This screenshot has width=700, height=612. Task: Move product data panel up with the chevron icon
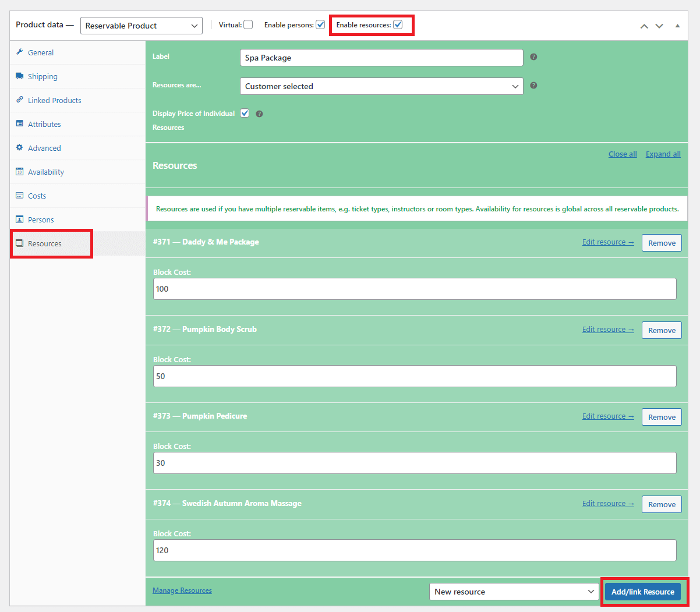644,26
